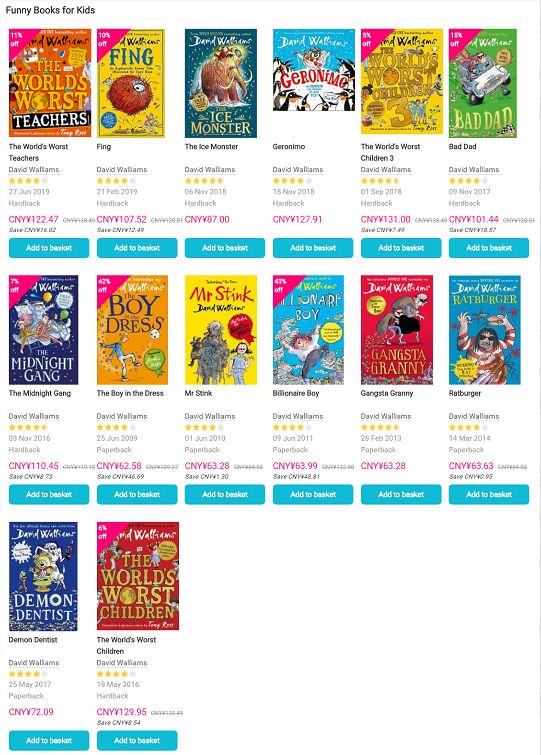This screenshot has height=755, width=541.
Task: Click the Gangsta Granny book cover
Action: pyautogui.click(x=397, y=330)
